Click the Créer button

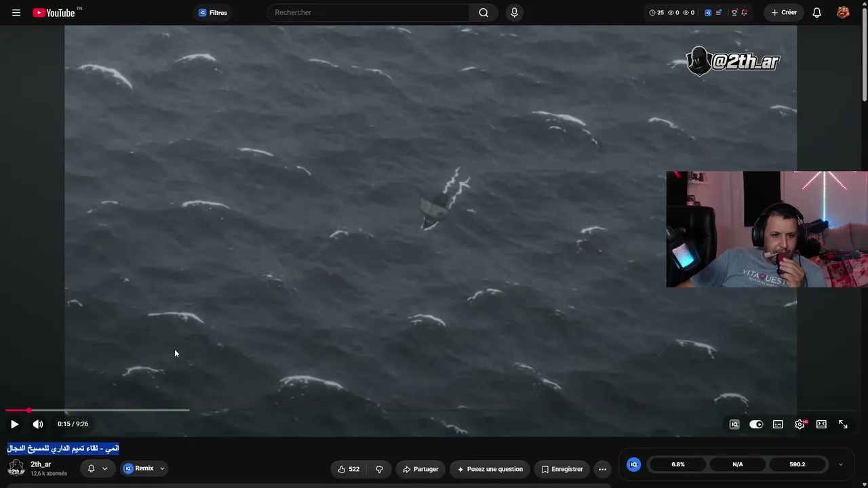[x=784, y=13]
